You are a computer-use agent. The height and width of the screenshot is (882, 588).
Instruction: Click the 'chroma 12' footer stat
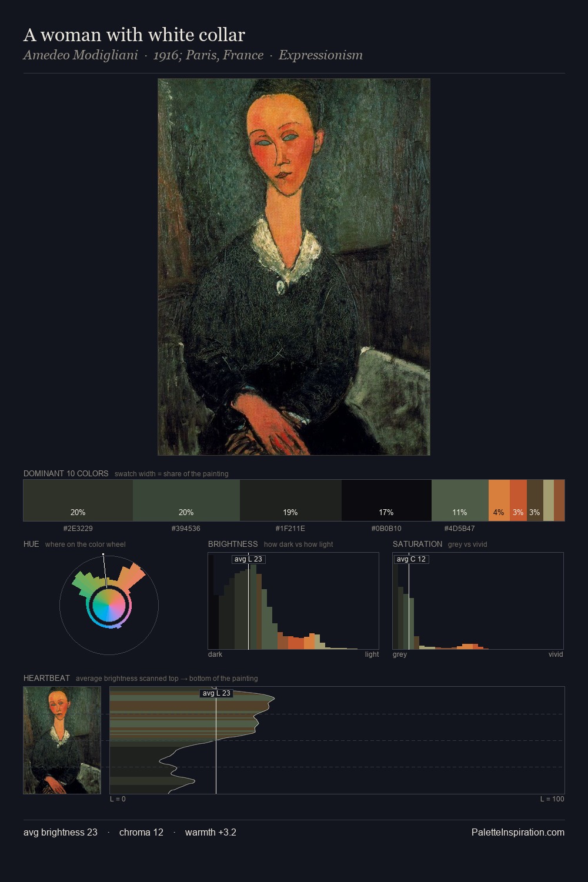click(x=141, y=832)
